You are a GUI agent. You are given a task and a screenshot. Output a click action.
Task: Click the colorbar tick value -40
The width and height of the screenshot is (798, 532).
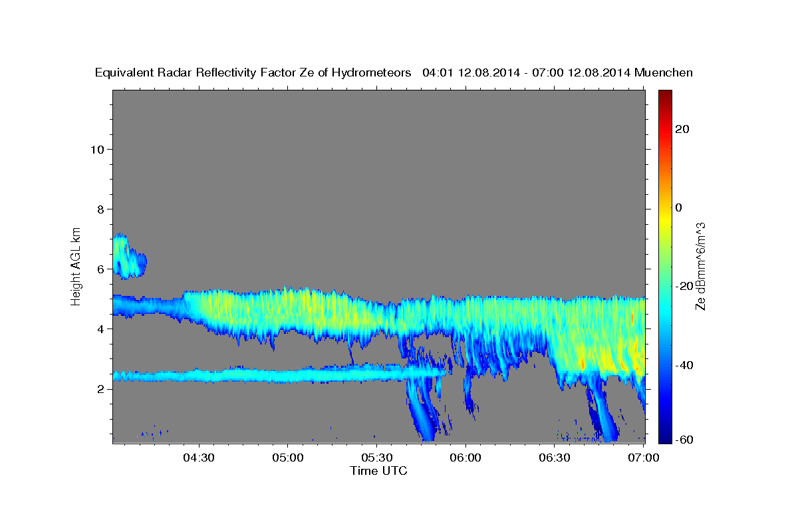pos(685,364)
